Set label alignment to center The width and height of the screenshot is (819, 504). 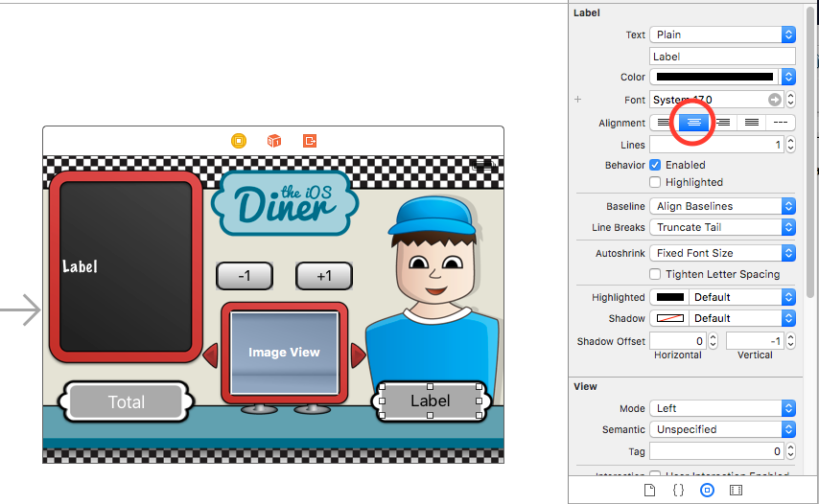tap(693, 123)
